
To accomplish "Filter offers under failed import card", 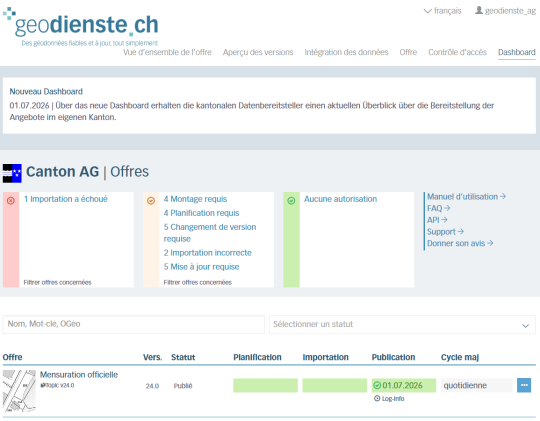I will [x=58, y=283].
